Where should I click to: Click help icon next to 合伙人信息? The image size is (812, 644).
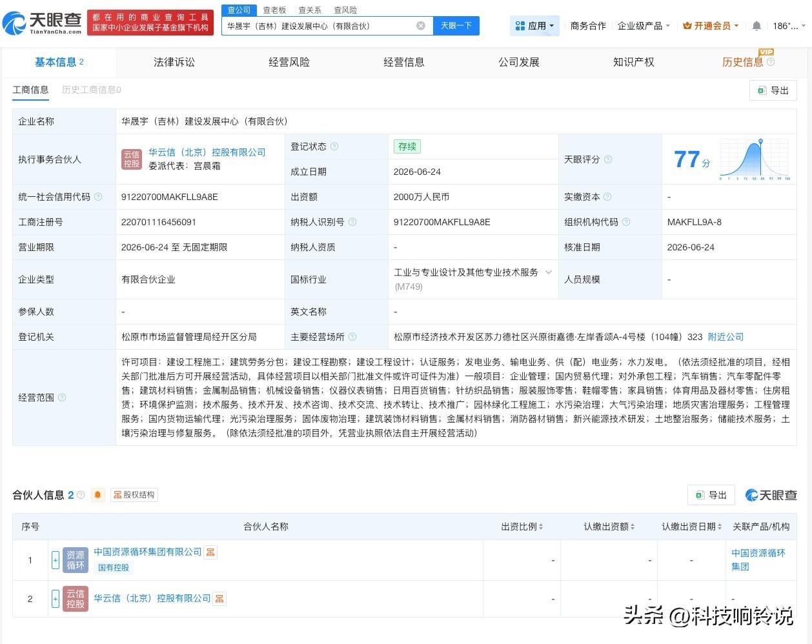coord(81,495)
